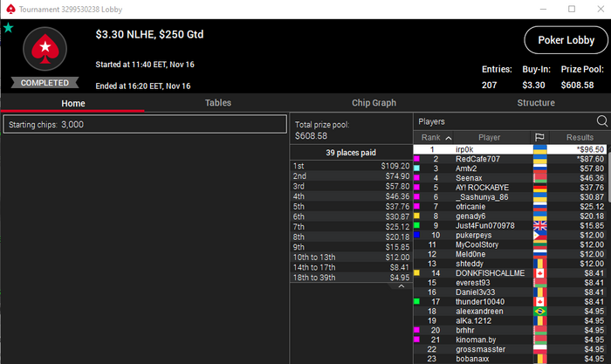Click the players list scrollbar
Image resolution: width=611 pixels, height=364 pixels.
tap(609, 176)
